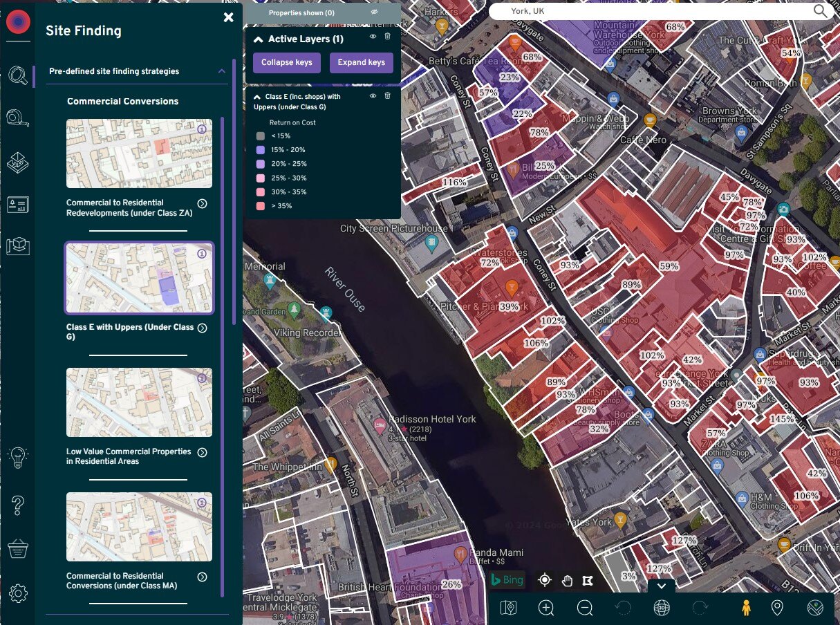Switch to the Site Finding search tab

point(19,76)
